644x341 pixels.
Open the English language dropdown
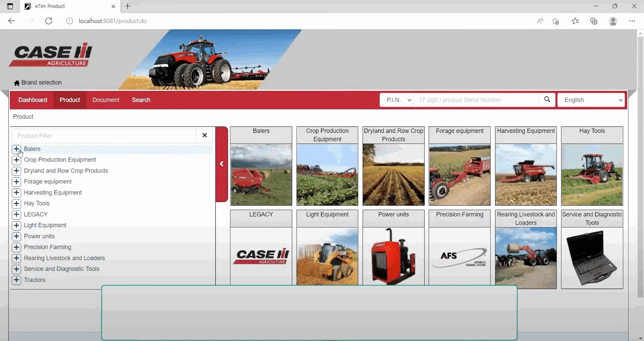pyautogui.click(x=591, y=100)
